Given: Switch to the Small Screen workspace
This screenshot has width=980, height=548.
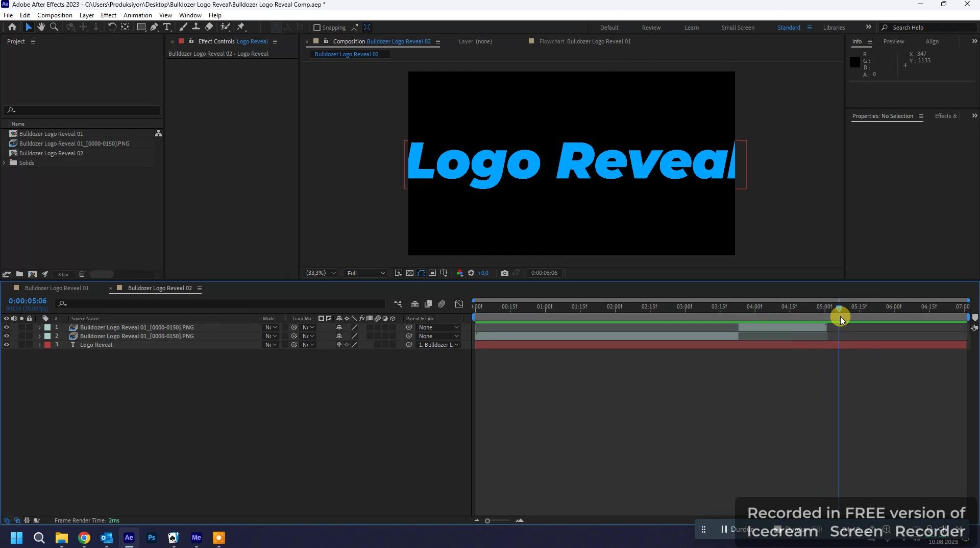Looking at the screenshot, I should pyautogui.click(x=738, y=28).
